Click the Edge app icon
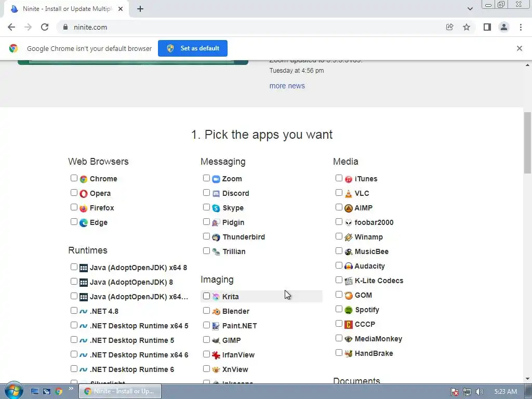Image resolution: width=532 pixels, height=399 pixels. [84, 222]
